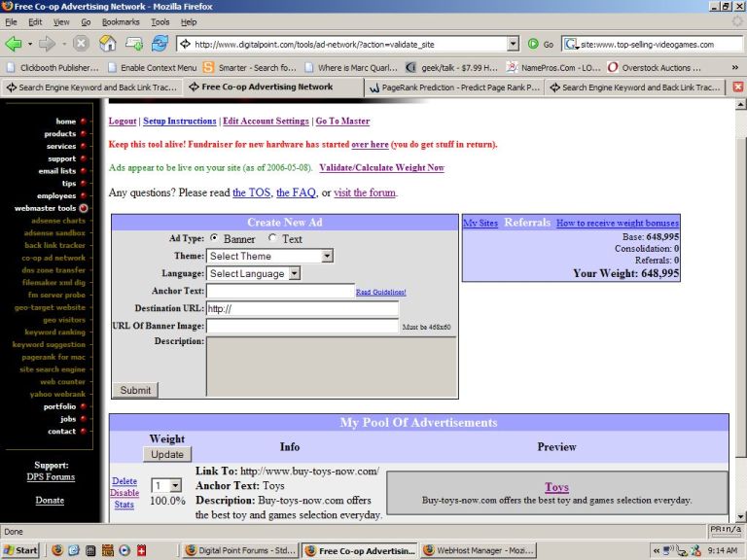Image resolution: width=747 pixels, height=560 pixels.
Task: Switch to last Search Engine Keyword tab
Action: (x=635, y=87)
